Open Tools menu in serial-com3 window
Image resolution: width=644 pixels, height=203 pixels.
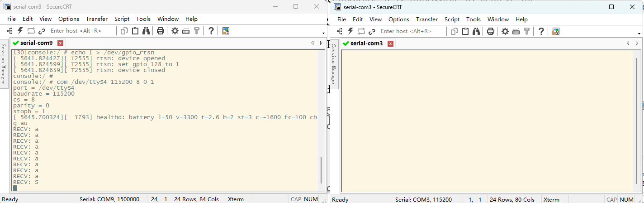474,19
